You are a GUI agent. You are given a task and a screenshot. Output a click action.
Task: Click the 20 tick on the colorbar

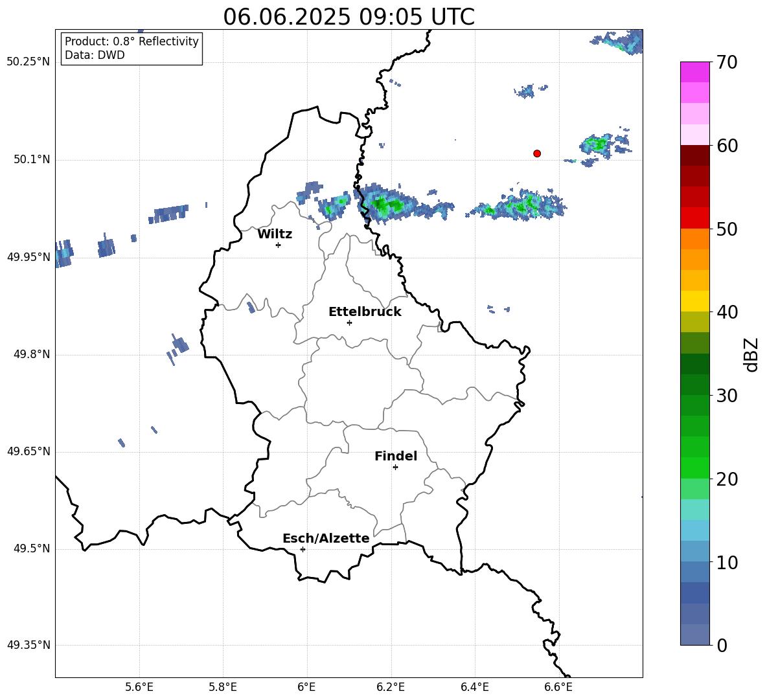tap(727, 479)
